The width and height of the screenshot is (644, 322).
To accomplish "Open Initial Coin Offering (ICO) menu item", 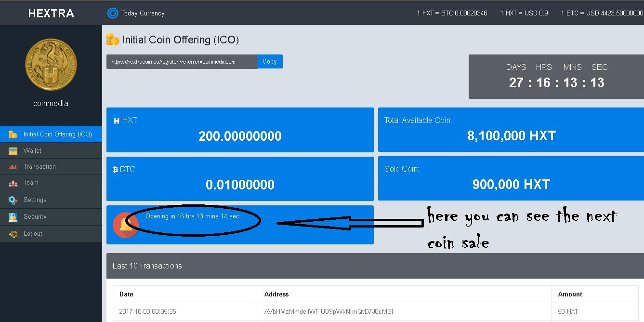I will 51,134.
